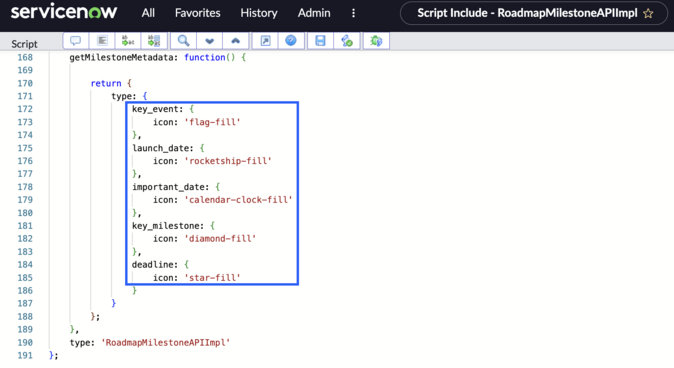This screenshot has width=674, height=368.
Task: Toggle full screen script editor
Action: [265, 41]
